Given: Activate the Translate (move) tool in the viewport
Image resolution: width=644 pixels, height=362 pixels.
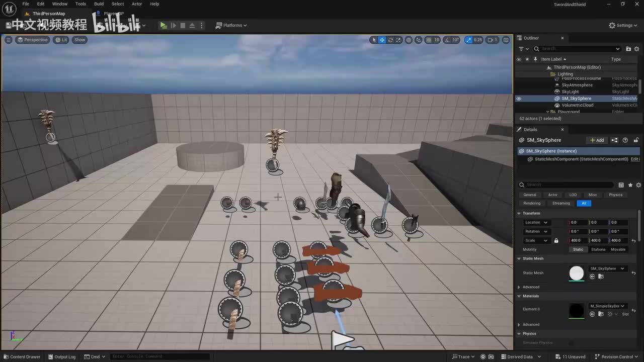Looking at the screenshot, I should [382, 40].
